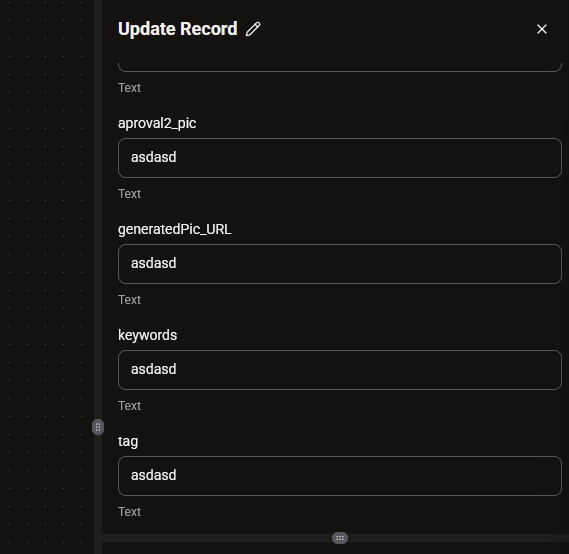Image resolution: width=569 pixels, height=554 pixels.
Task: Click the Text type hint under generatedPic_URL
Action: pyautogui.click(x=129, y=300)
